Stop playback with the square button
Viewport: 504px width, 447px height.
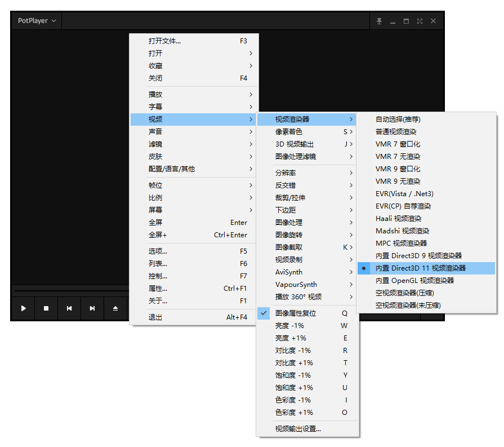46,308
